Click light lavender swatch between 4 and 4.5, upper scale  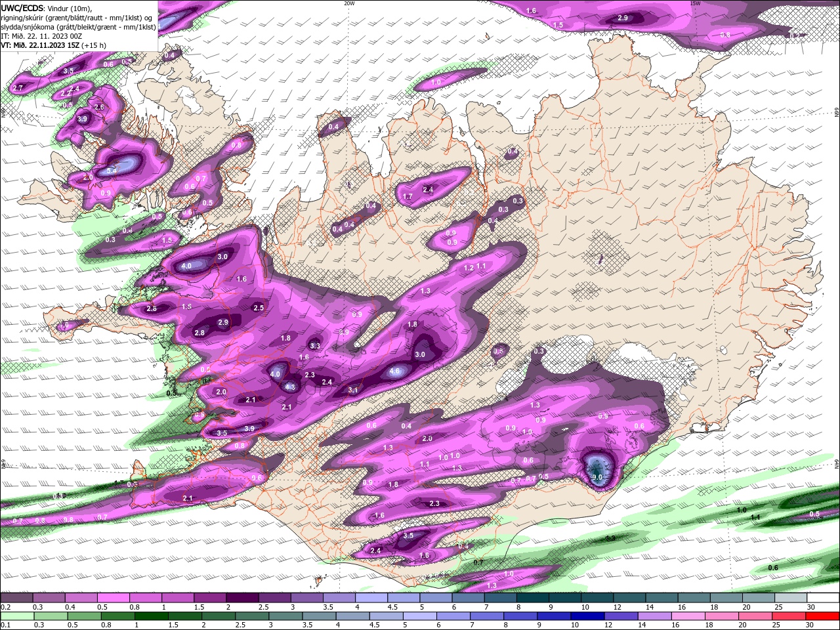coord(371,598)
